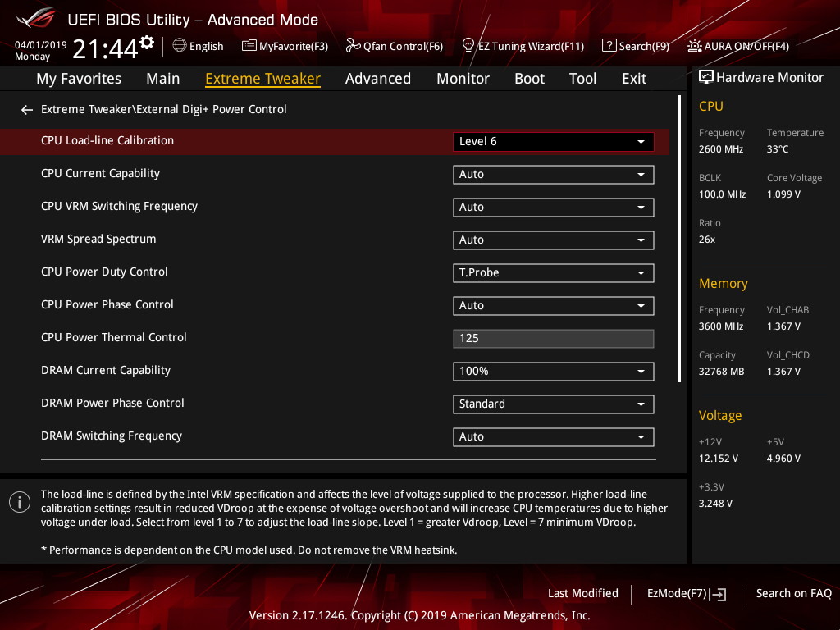Click the ROG logo icon
The width and height of the screenshot is (840, 630).
(x=35, y=19)
